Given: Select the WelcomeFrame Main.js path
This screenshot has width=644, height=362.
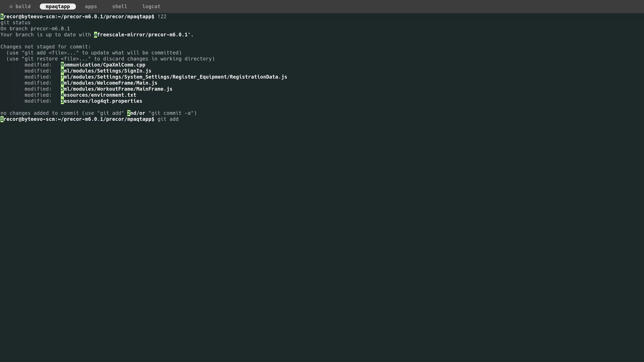Looking at the screenshot, I should [x=109, y=83].
